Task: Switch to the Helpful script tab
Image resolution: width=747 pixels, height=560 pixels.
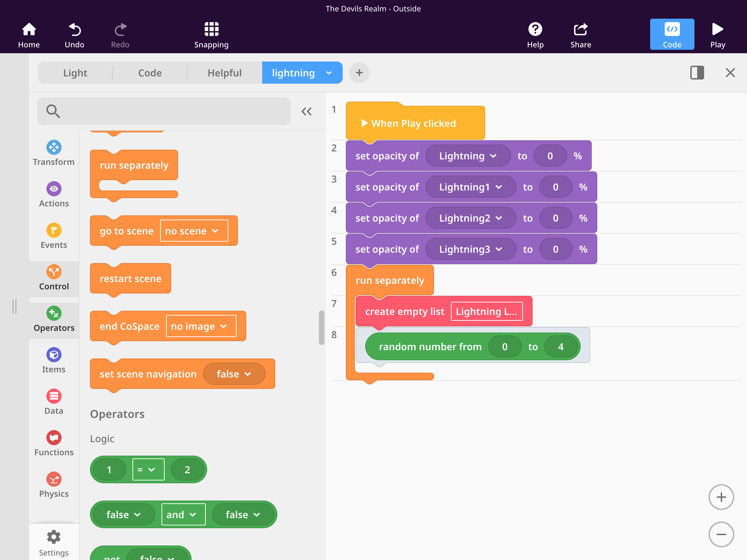Action: click(224, 73)
